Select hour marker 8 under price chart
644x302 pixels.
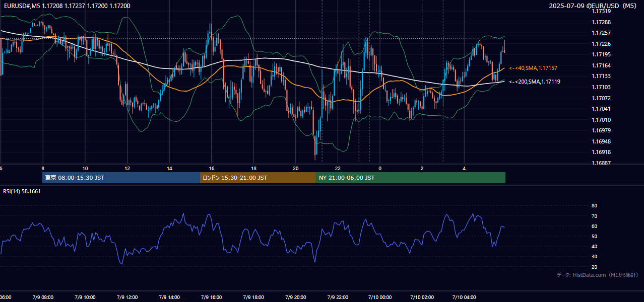click(43, 168)
